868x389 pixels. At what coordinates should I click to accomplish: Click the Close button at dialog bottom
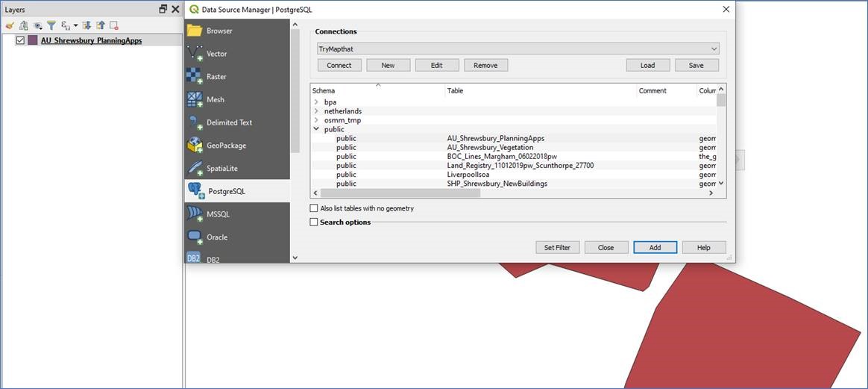pyautogui.click(x=606, y=248)
